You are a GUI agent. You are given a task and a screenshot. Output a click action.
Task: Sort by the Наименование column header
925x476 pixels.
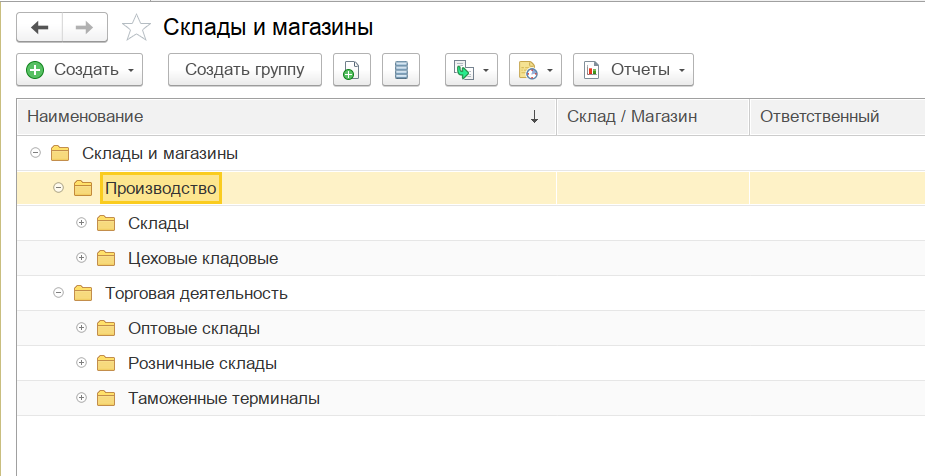(85, 117)
